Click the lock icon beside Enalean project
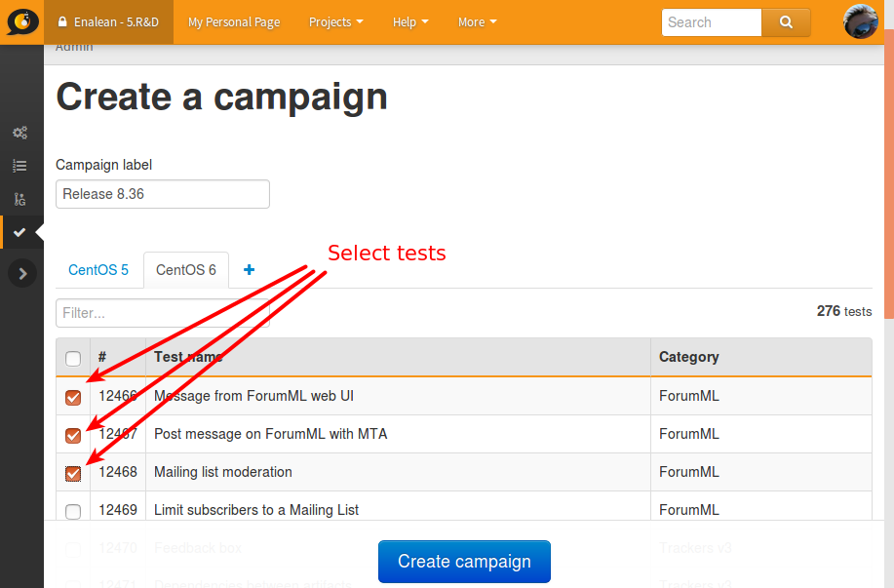 [x=62, y=21]
